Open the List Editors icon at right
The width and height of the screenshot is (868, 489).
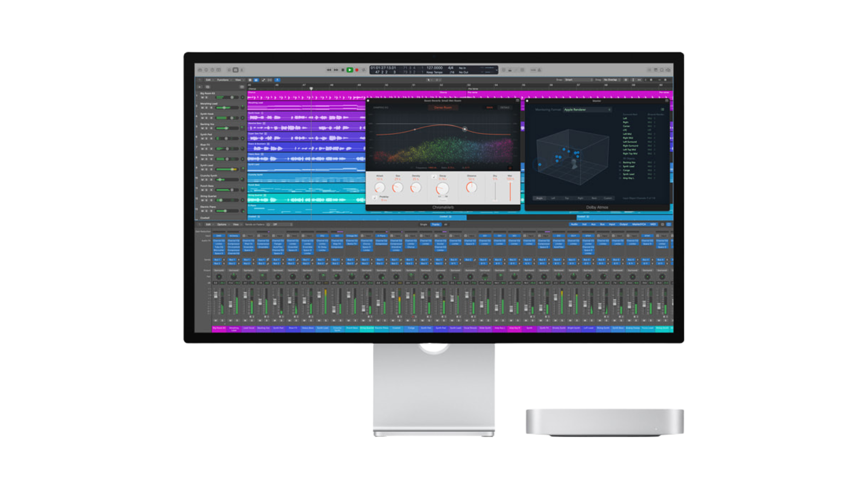pyautogui.click(x=649, y=70)
